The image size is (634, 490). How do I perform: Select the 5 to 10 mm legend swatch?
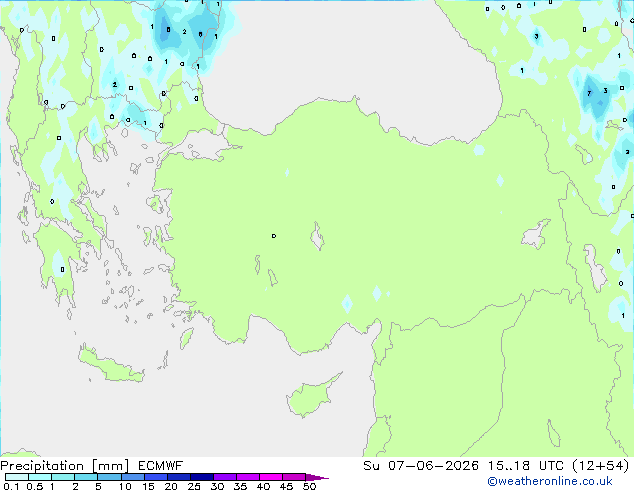pyautogui.click(x=109, y=477)
